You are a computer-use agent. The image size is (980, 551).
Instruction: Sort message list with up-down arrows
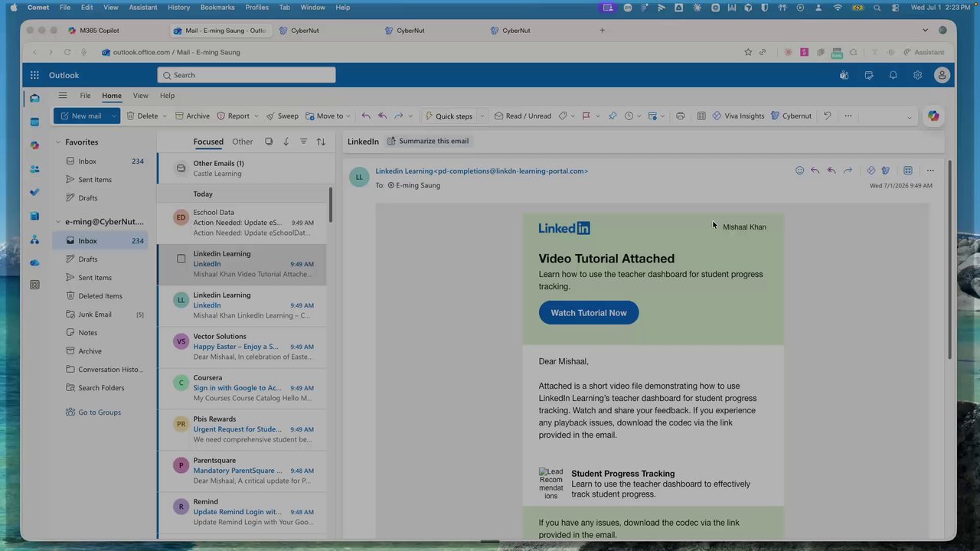coord(321,142)
